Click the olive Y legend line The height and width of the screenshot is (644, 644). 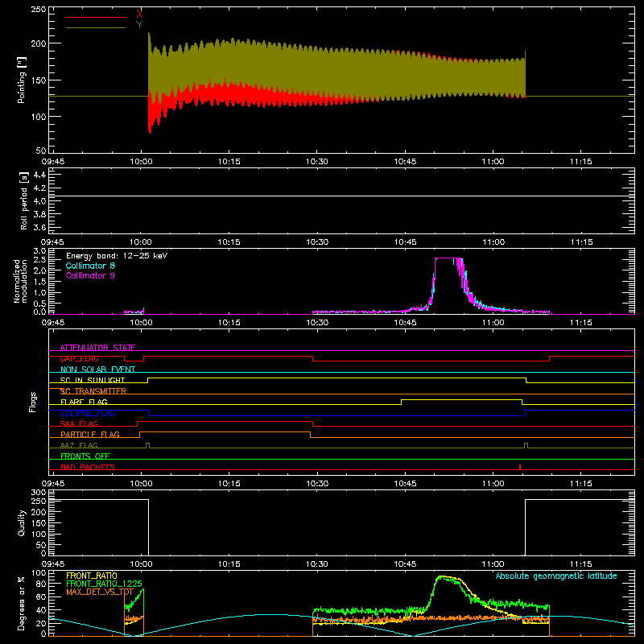pyautogui.click(x=96, y=27)
